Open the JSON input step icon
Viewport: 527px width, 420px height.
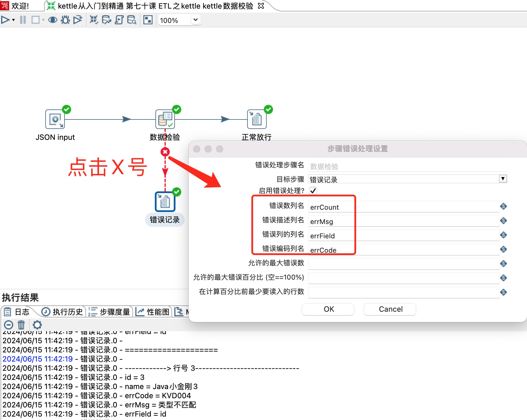coord(55,119)
